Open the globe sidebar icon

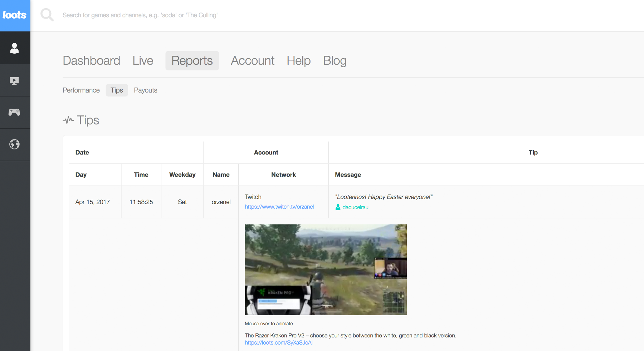tap(15, 144)
